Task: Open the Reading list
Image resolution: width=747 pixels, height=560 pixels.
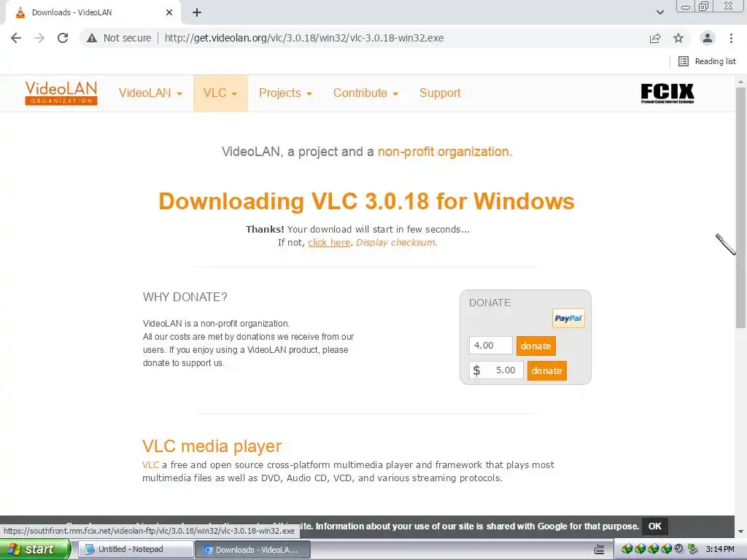Action: pyautogui.click(x=707, y=61)
